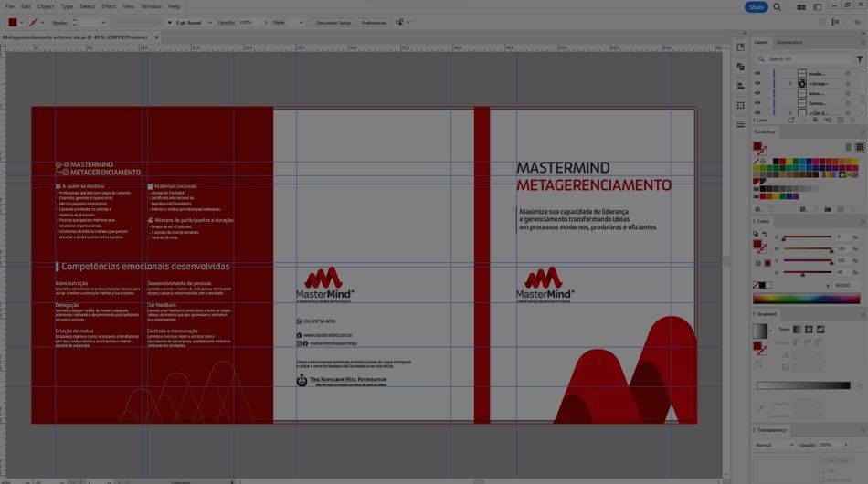
Task: Click the Default Fill and Stroke icon
Action: tap(756, 235)
